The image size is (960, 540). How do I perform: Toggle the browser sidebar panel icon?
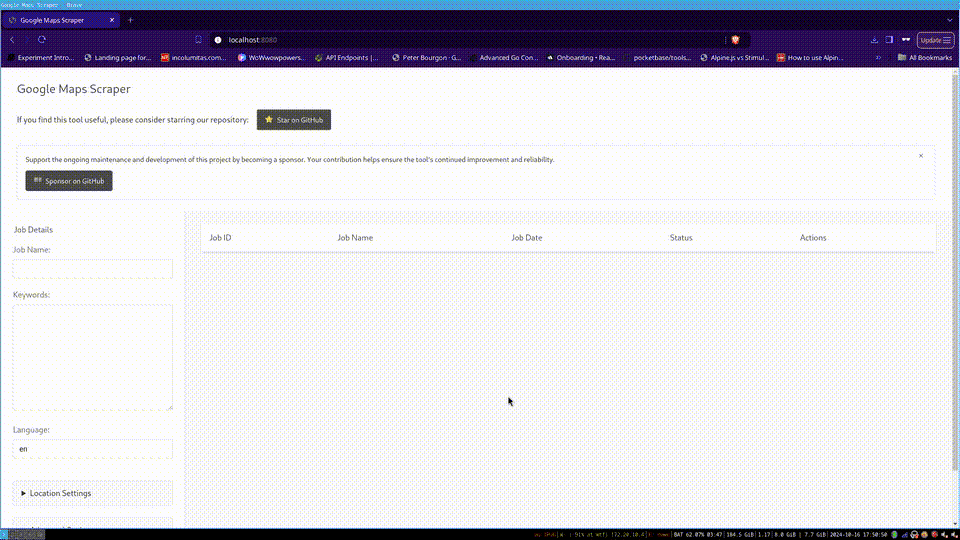(889, 40)
